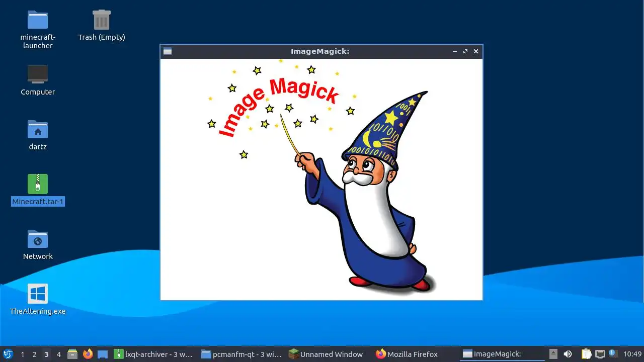Open the volume control in tray
This screenshot has height=362, width=644.
click(568, 354)
